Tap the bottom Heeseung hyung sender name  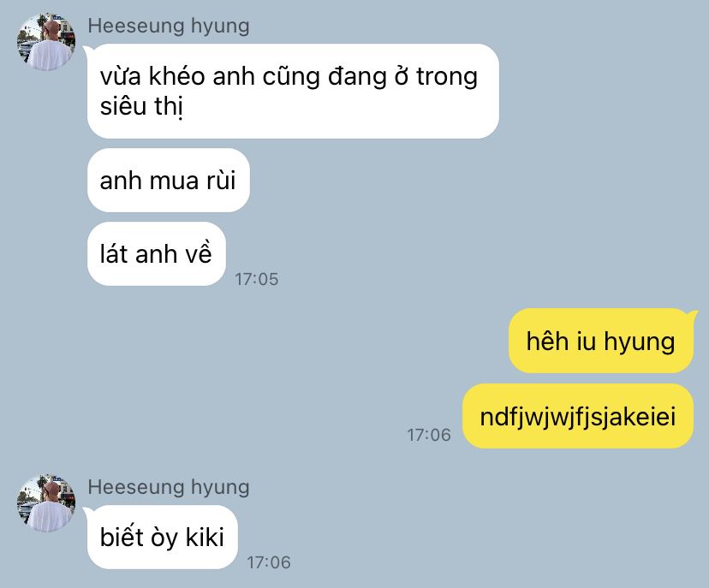click(169, 487)
